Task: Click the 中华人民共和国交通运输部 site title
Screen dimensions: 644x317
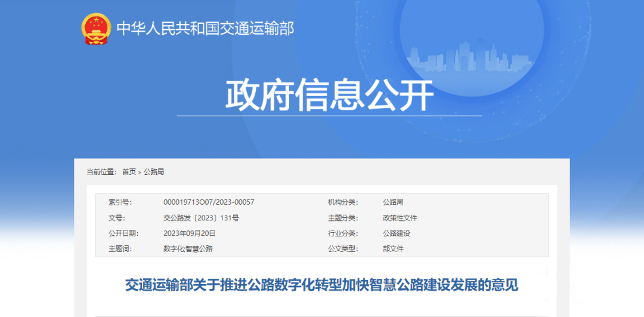Action: click(205, 29)
